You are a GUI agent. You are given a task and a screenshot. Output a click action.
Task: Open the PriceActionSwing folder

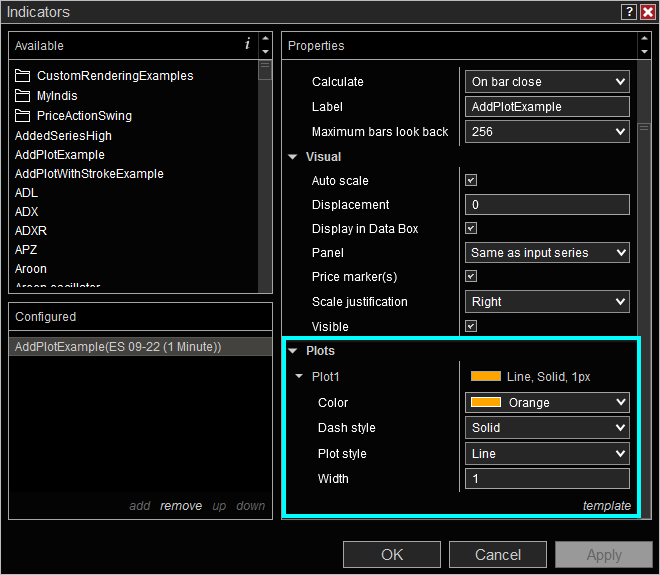(x=84, y=116)
